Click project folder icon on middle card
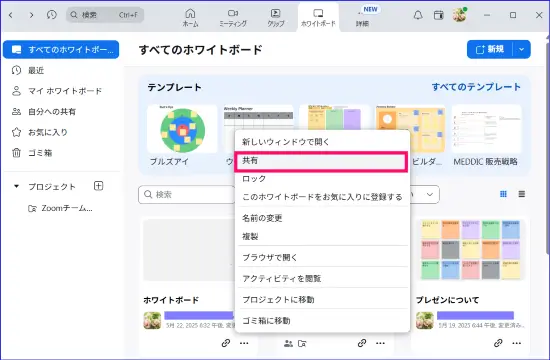Image resolution: width=550 pixels, height=360 pixels. pos(302,344)
